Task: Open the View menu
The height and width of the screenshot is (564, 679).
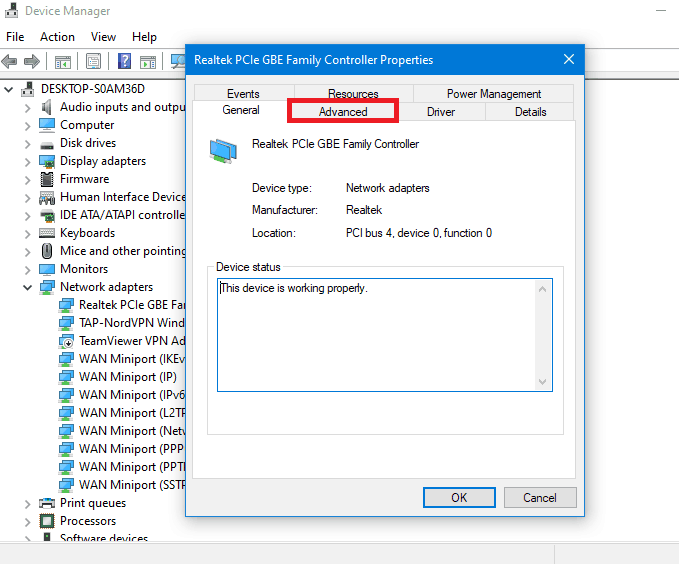Action: (x=103, y=37)
